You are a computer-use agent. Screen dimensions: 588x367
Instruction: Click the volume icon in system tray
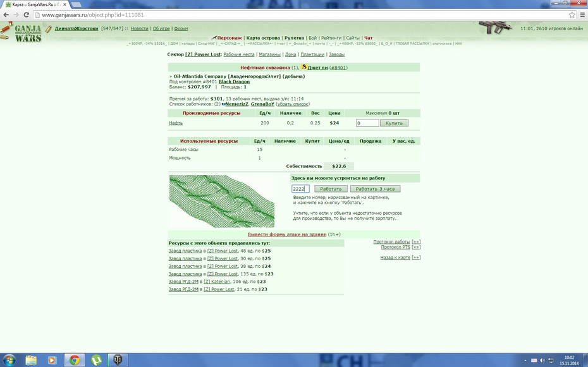542,361
